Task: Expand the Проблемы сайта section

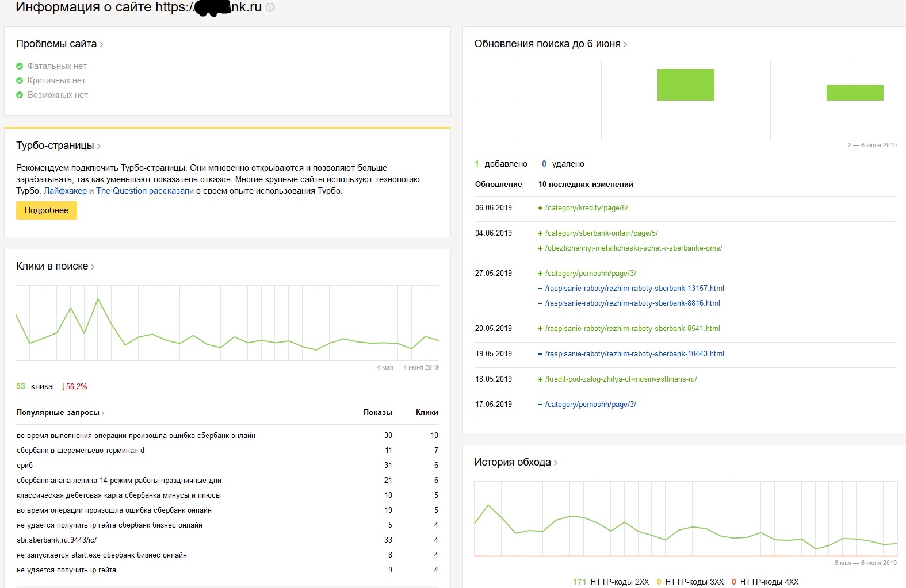Action: (x=59, y=44)
